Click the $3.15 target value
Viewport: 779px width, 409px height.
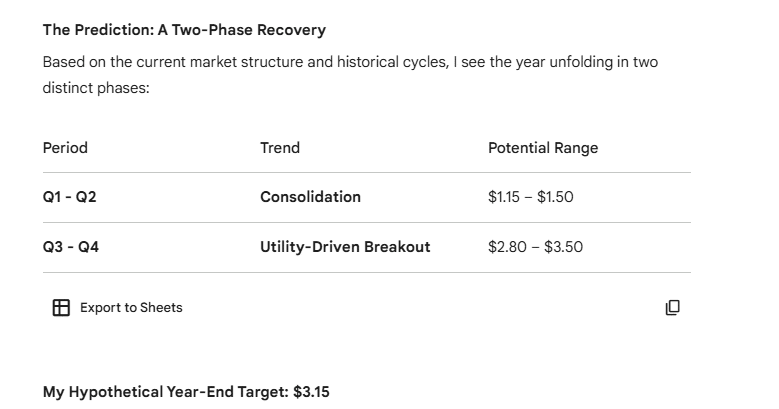point(311,392)
